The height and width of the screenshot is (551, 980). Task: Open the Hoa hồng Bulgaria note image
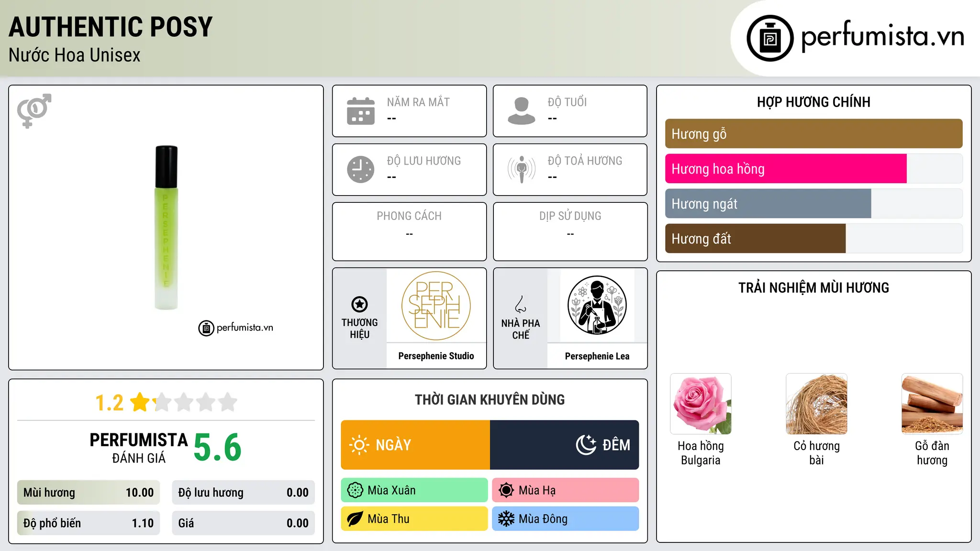point(701,404)
